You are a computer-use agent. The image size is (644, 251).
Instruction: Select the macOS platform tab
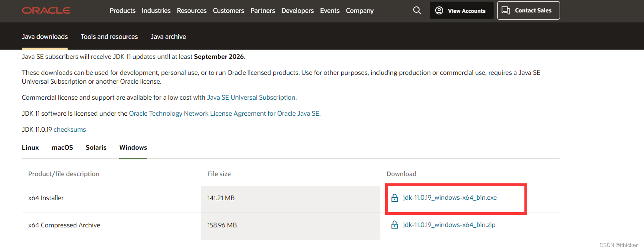pos(62,147)
